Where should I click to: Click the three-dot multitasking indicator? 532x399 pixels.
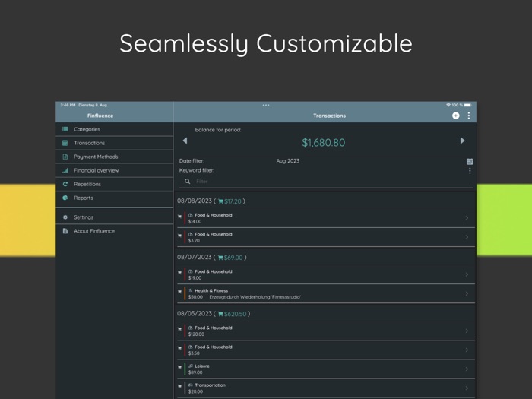[266, 105]
